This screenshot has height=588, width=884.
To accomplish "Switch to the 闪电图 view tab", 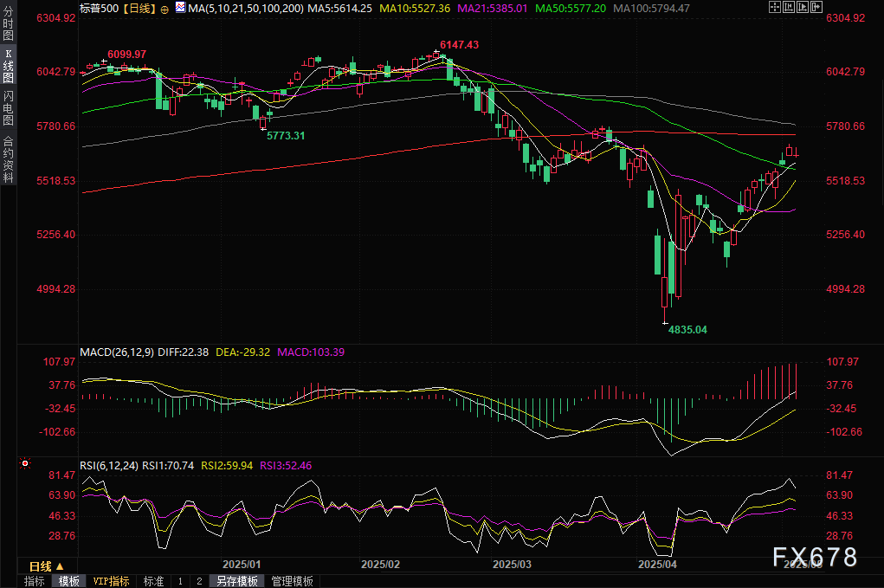I will pyautogui.click(x=8, y=107).
